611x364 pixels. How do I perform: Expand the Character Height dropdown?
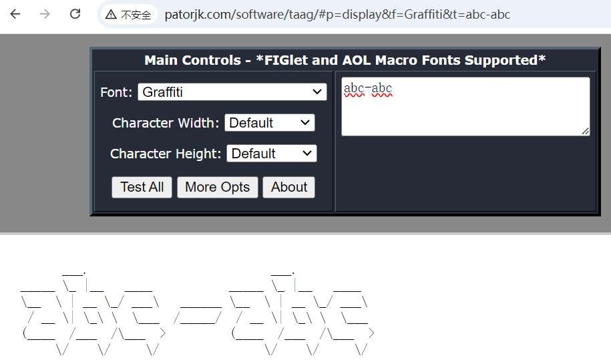click(272, 154)
